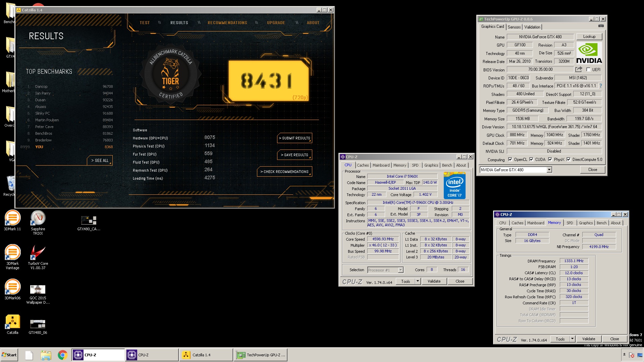Viewport: 644px width, 362px height.
Task: Show hidden system tray icons
Action: [x=624, y=355]
